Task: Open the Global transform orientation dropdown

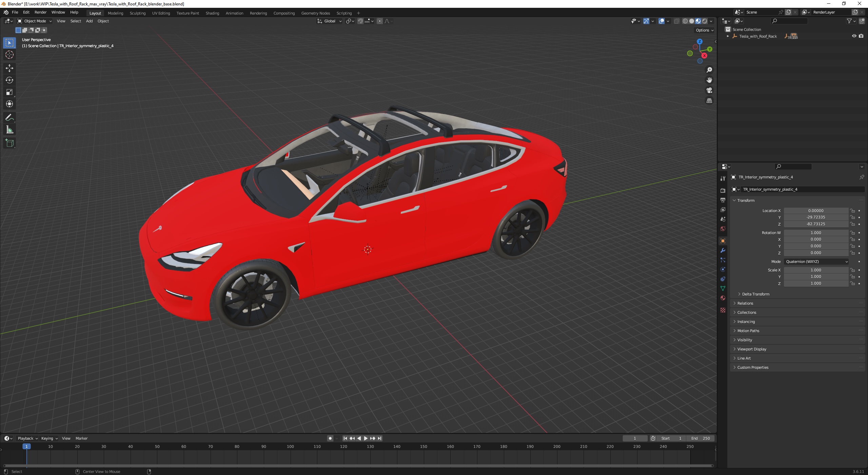Action: point(330,21)
